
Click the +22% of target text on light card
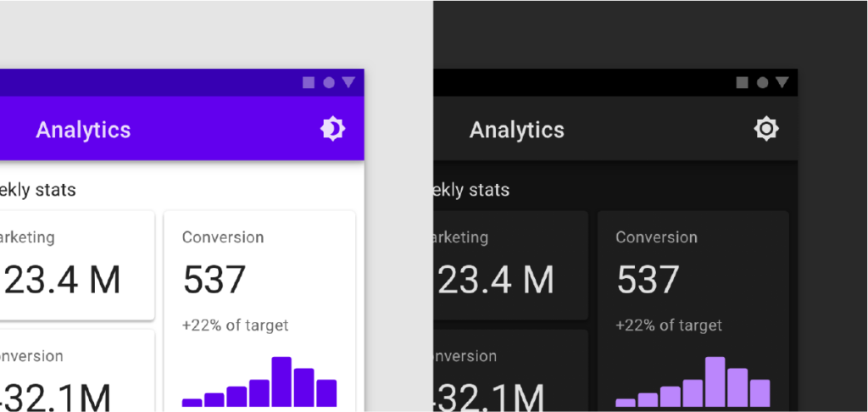pos(236,325)
